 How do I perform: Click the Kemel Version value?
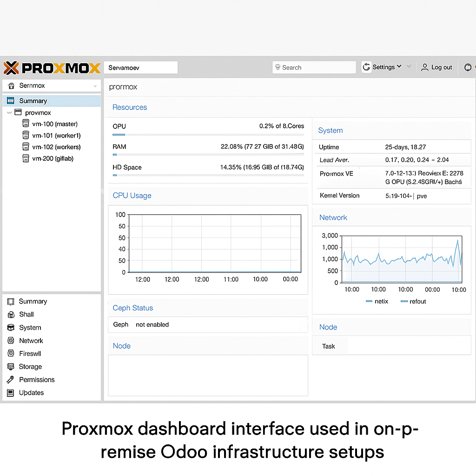(406, 196)
